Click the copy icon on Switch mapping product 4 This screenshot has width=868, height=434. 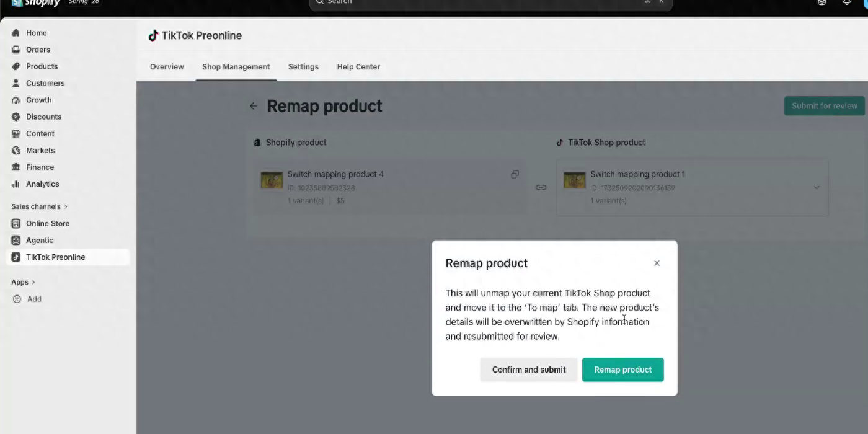[515, 175]
